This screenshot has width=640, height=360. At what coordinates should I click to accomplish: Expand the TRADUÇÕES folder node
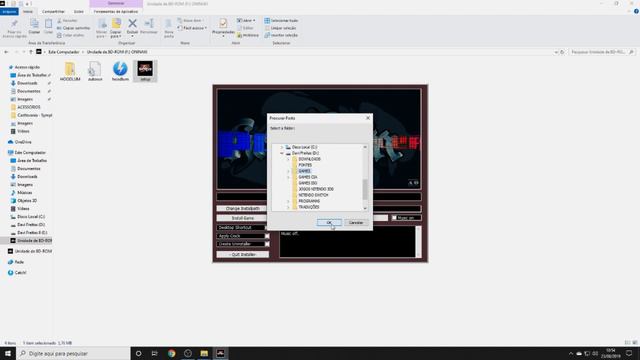tap(288, 207)
